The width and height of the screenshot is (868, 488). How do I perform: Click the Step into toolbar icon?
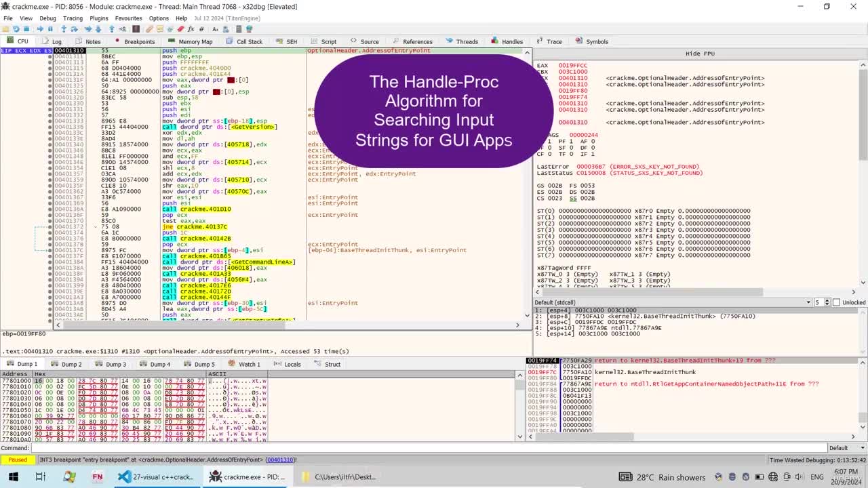tap(64, 29)
